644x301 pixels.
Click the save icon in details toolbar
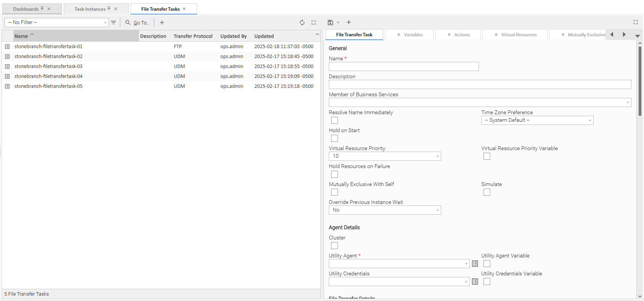coord(330,23)
